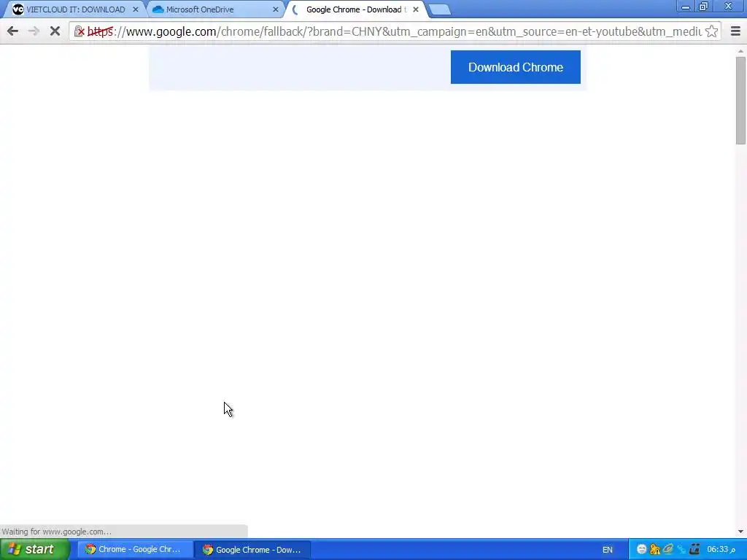
Task: Close the Google Chrome Download tab
Action: [x=415, y=9]
